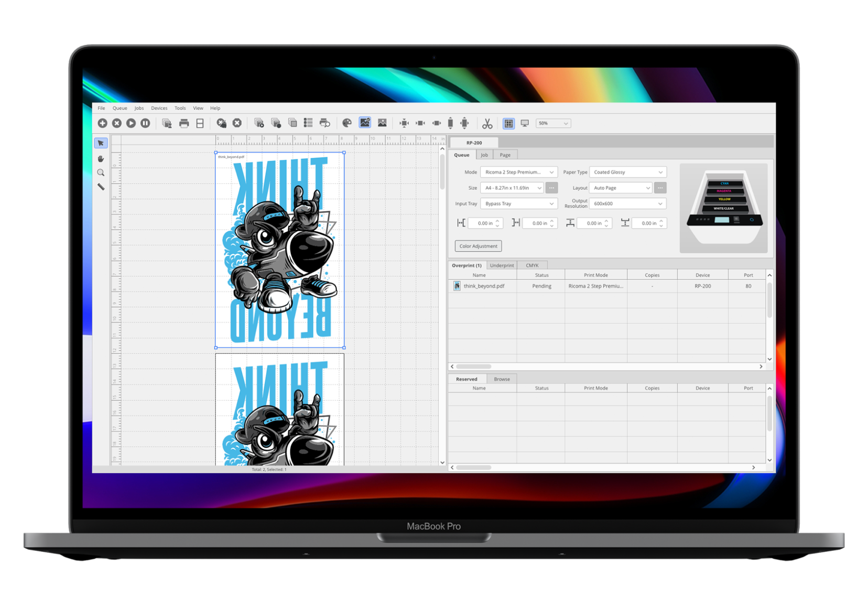Click the selected top artwork page on canvas
The image size is (868, 607).
tap(280, 250)
